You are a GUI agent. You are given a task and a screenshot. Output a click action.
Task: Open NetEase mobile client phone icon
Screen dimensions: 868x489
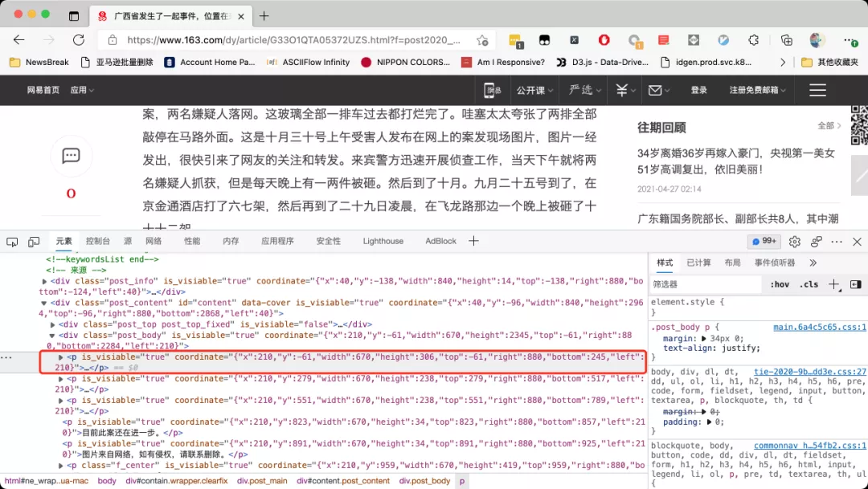490,90
